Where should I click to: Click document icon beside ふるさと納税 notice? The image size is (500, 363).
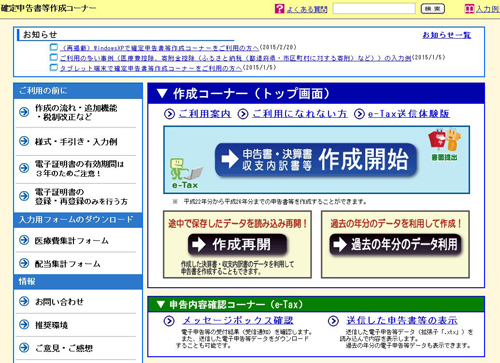point(53,57)
